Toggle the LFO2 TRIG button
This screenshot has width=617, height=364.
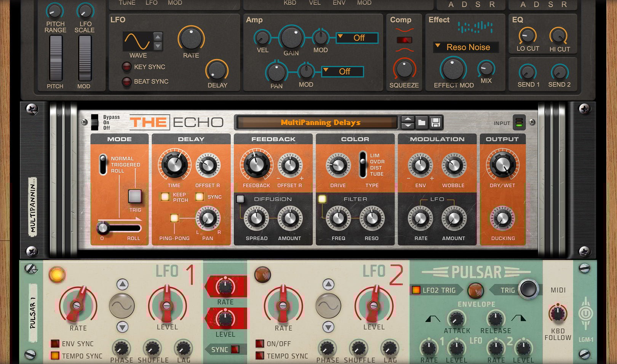click(416, 290)
